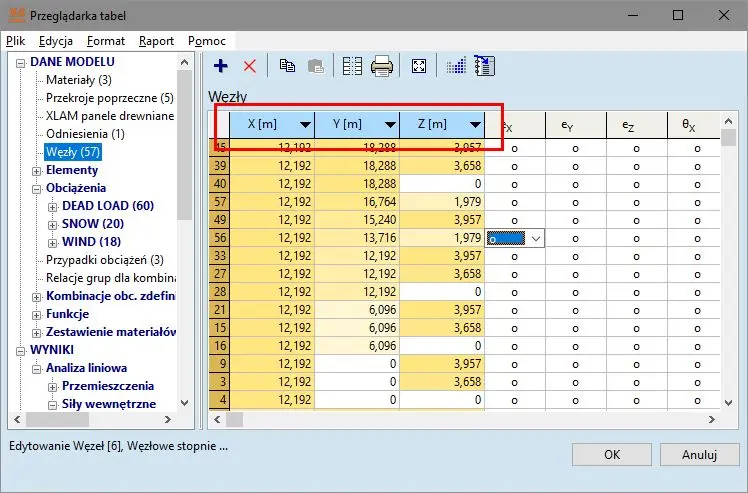748x493 pixels.
Task: Select Materiały (3) in the tree
Action: tap(79, 80)
